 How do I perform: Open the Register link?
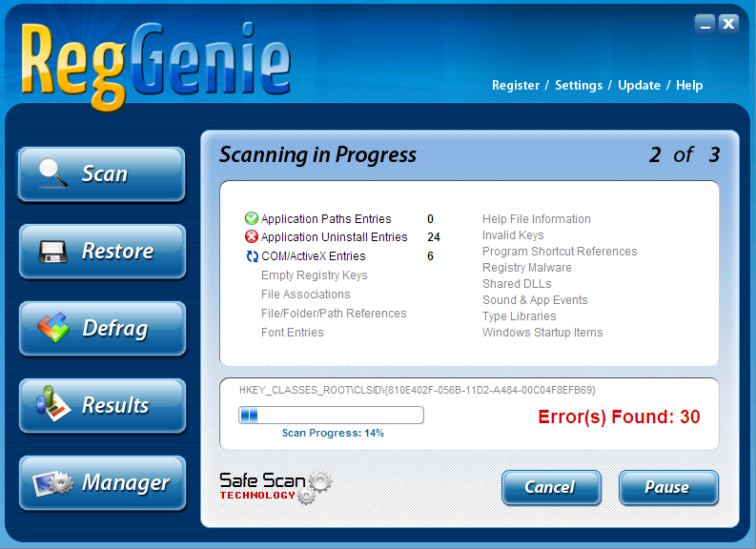(x=516, y=86)
